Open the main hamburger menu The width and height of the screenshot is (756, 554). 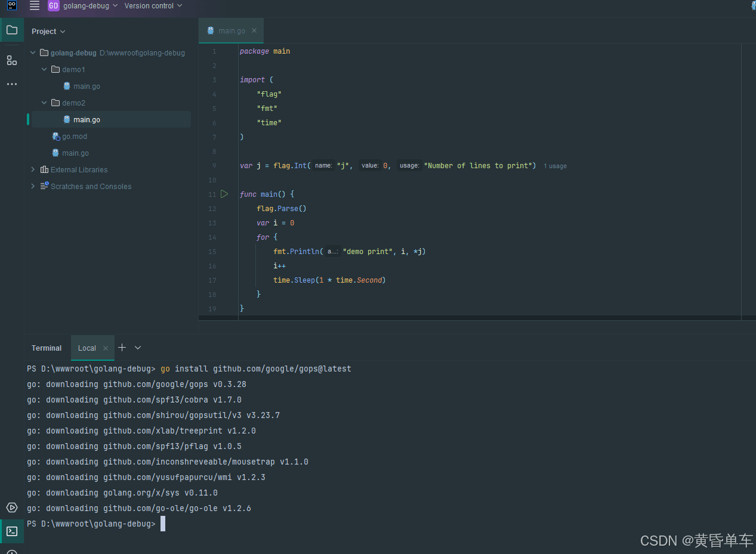[x=35, y=6]
